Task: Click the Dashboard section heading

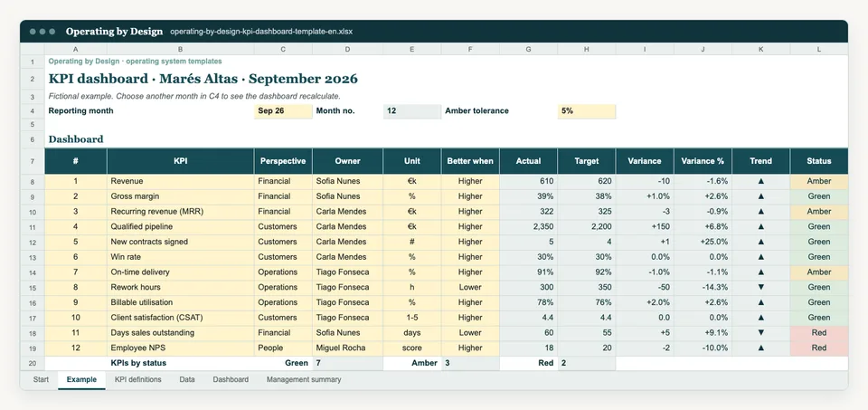Action: tap(76, 139)
